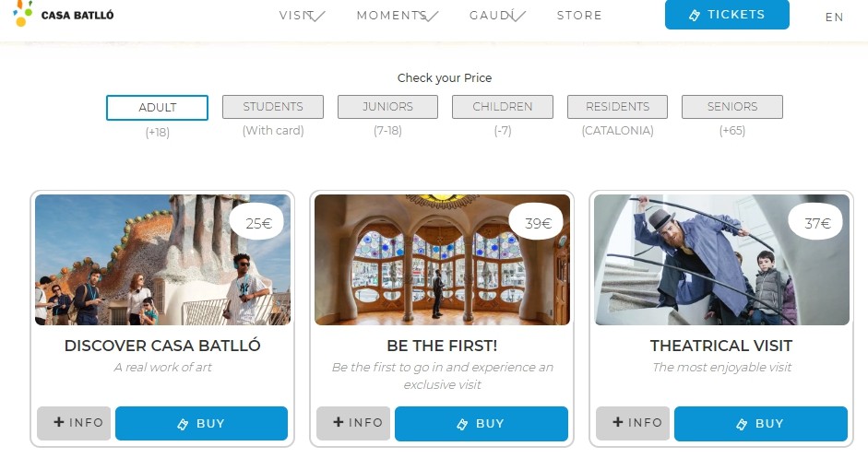
Task: Choose the RESIDENTS Catalonia price option
Action: coord(617,107)
